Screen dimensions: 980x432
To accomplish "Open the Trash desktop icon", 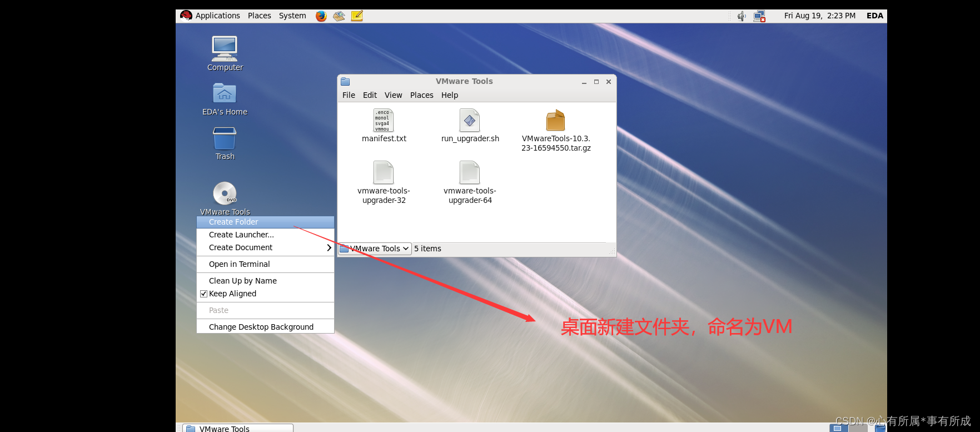I will tap(225, 138).
